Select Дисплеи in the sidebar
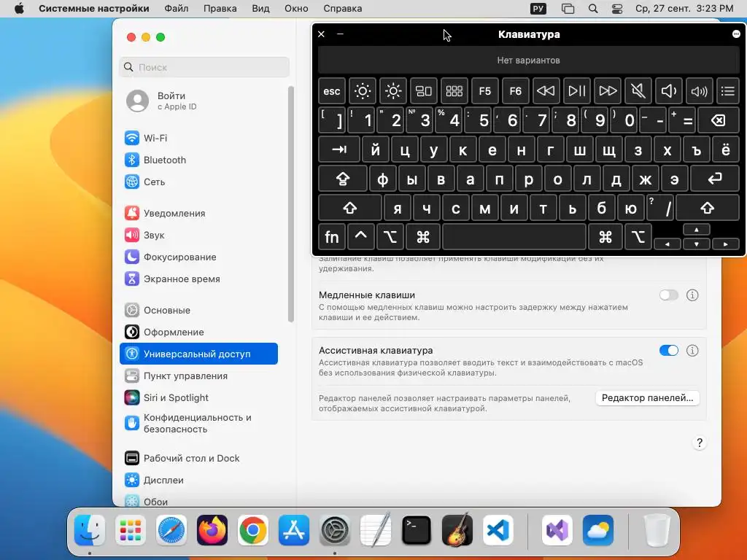 (198, 480)
